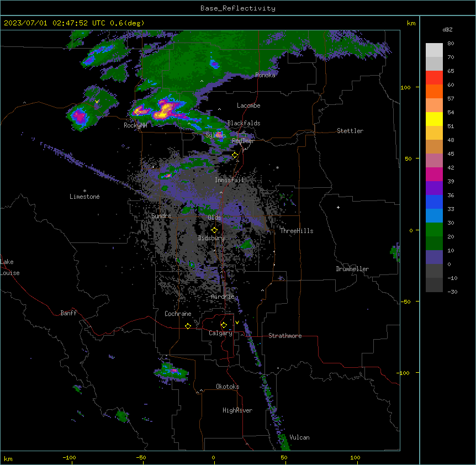The width and height of the screenshot is (476, 465).
Task: Click the Limestone location label
Action: point(84,197)
